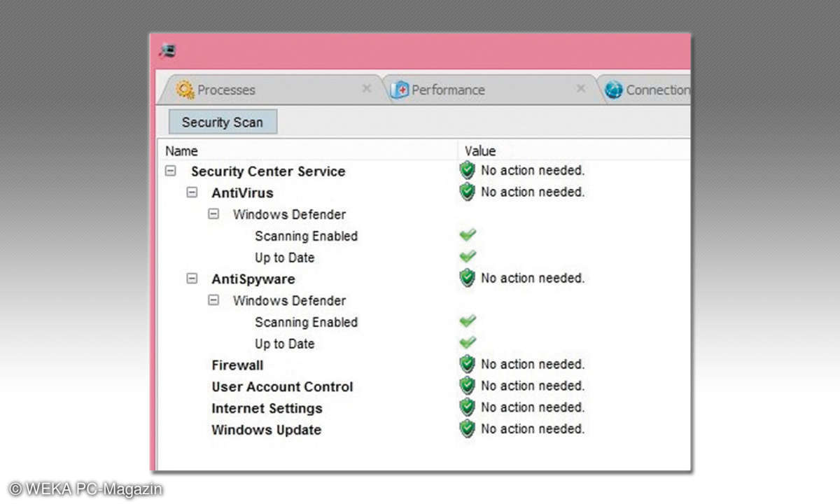Click the green checkmark for AntiSpyware Up to Date
840x504 pixels.
coord(468,342)
